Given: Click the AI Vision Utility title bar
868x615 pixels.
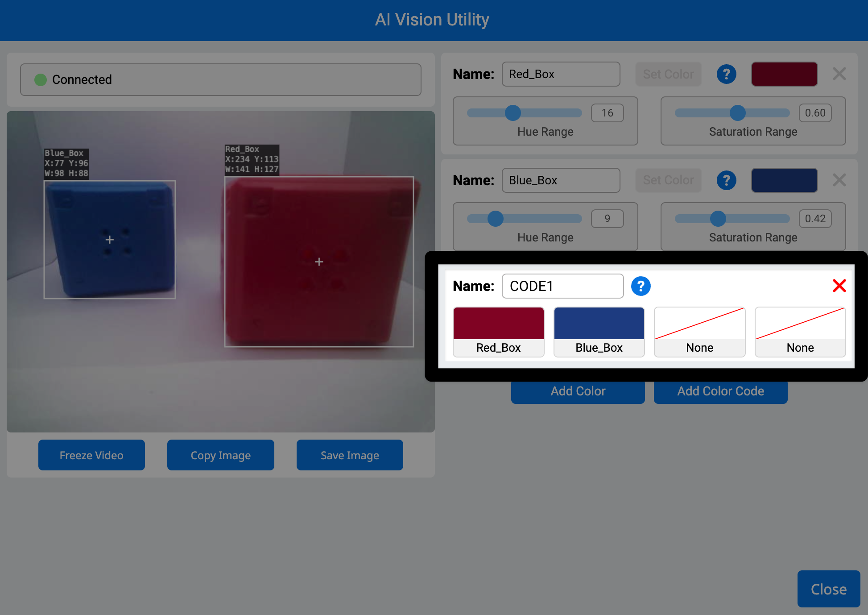Looking at the screenshot, I should click(432, 20).
